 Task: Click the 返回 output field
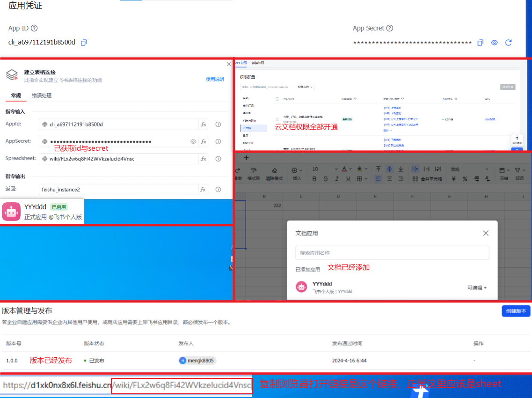118,190
